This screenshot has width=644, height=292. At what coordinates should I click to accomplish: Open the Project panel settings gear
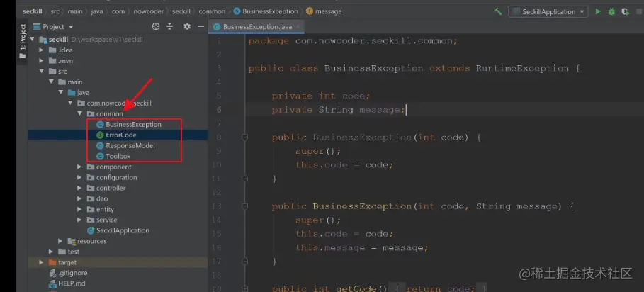click(187, 26)
